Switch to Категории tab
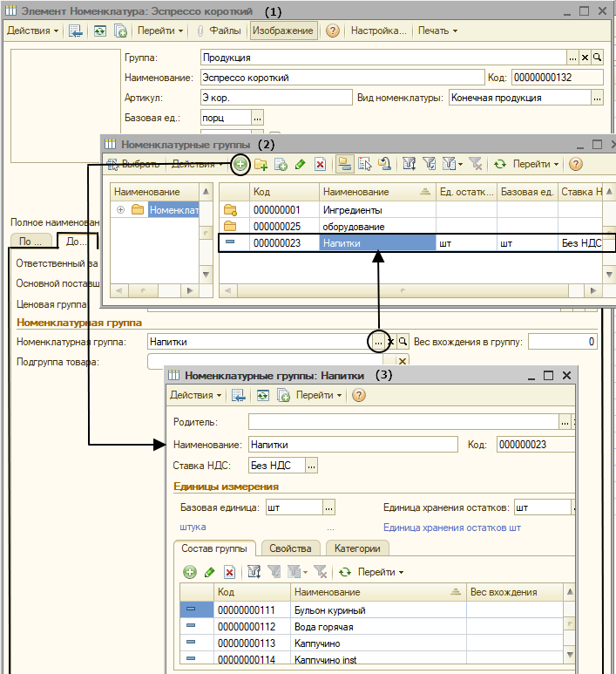The width and height of the screenshot is (616, 674). (357, 548)
